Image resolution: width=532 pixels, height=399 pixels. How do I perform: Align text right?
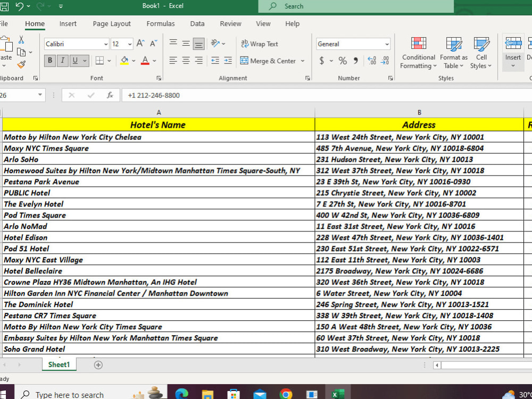tap(199, 61)
